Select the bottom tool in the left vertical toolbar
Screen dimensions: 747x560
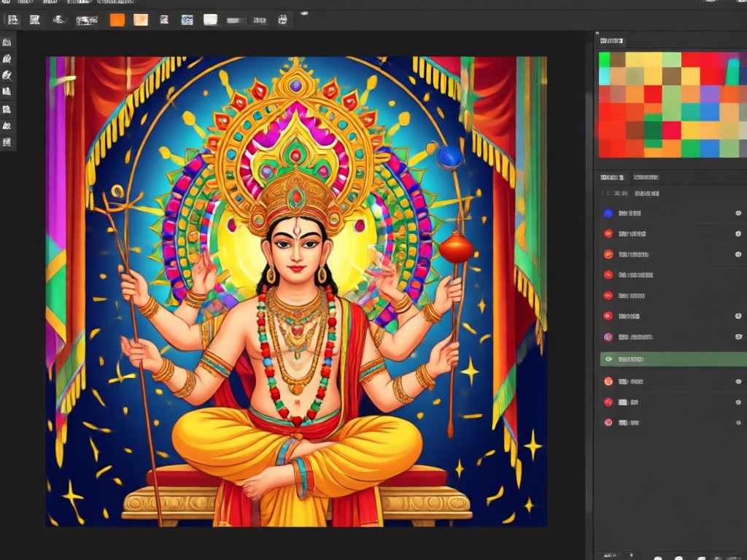(x=7, y=142)
